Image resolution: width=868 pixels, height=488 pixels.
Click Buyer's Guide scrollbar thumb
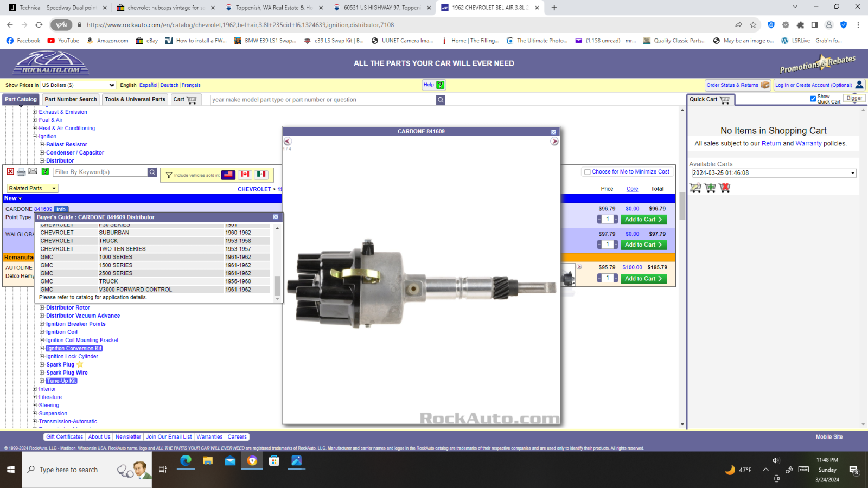point(277,285)
